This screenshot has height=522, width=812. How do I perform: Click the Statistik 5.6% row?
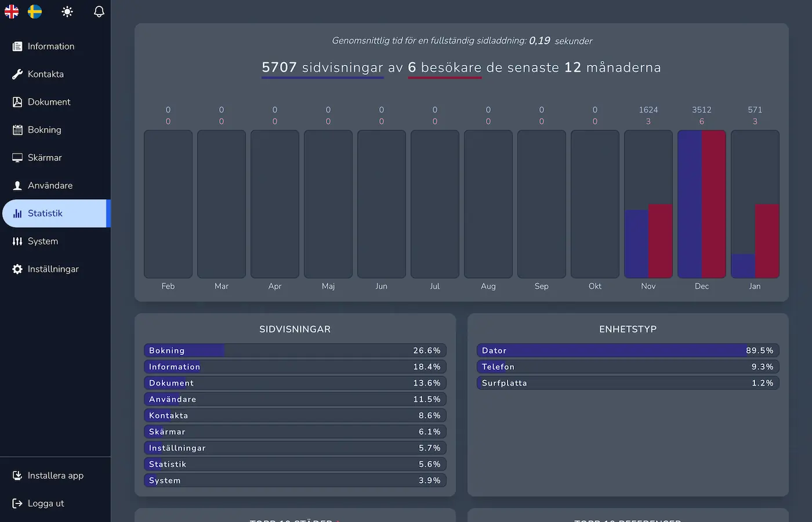[295, 464]
